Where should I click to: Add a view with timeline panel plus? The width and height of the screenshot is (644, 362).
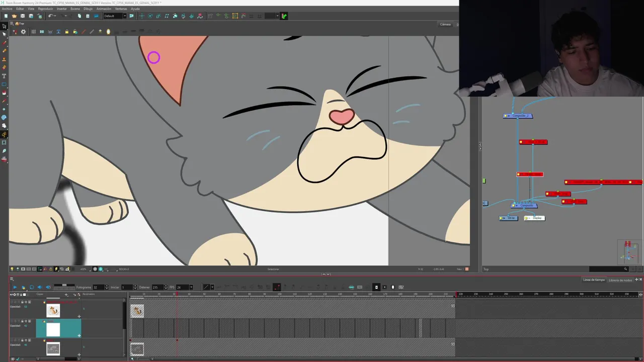pyautogui.click(x=636, y=280)
